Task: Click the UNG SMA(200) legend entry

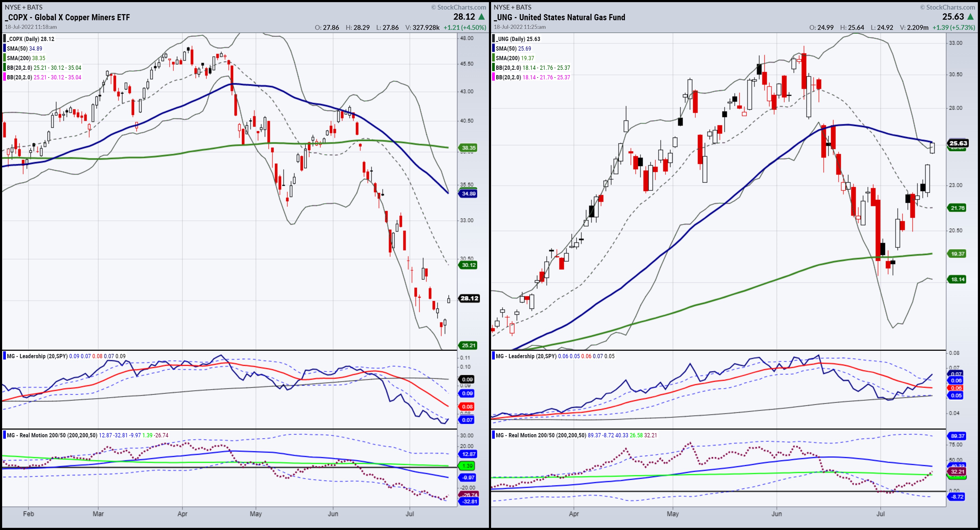Action: pos(514,58)
